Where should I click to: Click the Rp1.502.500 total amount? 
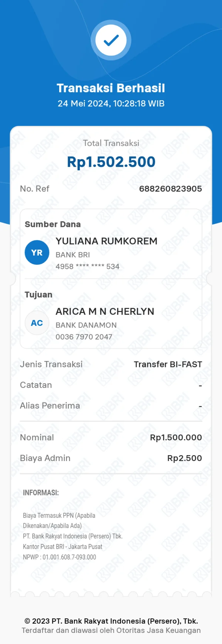click(111, 162)
